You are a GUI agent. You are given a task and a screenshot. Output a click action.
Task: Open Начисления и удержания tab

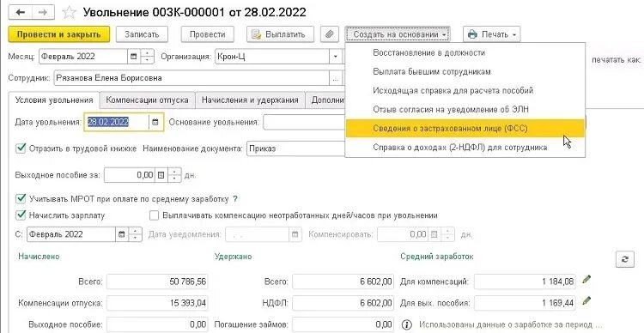250,100
